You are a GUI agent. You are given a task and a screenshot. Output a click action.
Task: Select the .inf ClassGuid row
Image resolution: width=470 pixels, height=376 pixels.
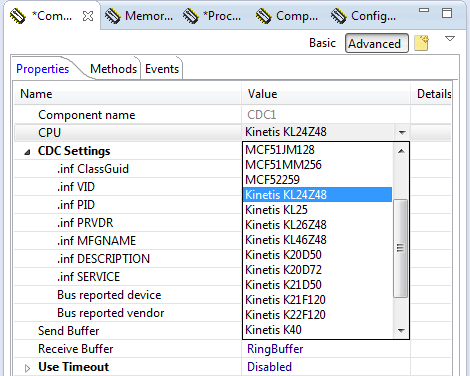point(127,169)
